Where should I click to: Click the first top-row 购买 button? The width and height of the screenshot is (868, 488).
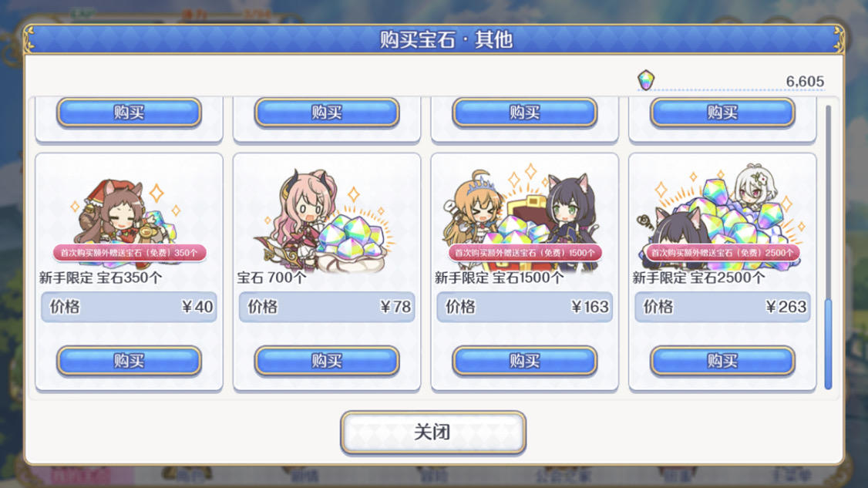coord(129,113)
